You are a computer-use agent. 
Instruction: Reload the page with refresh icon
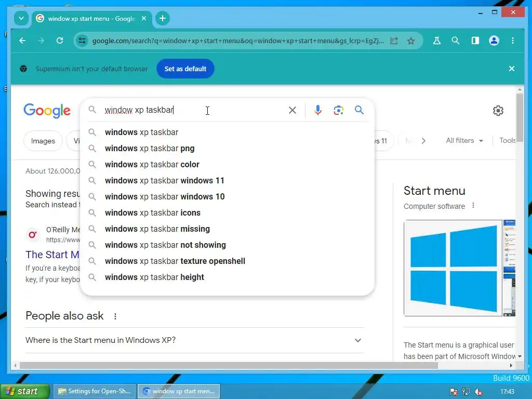pos(60,41)
